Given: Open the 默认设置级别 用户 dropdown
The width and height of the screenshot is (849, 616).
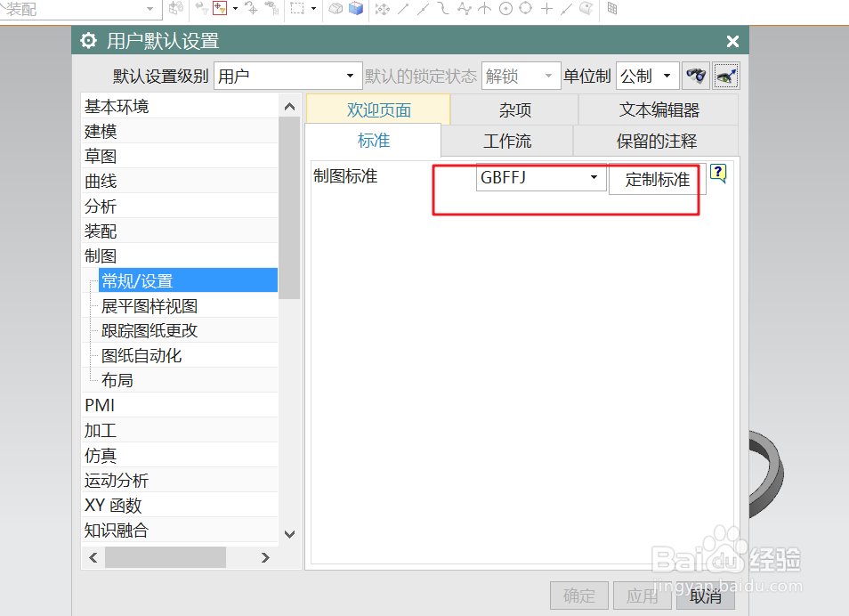Looking at the screenshot, I should [x=288, y=76].
